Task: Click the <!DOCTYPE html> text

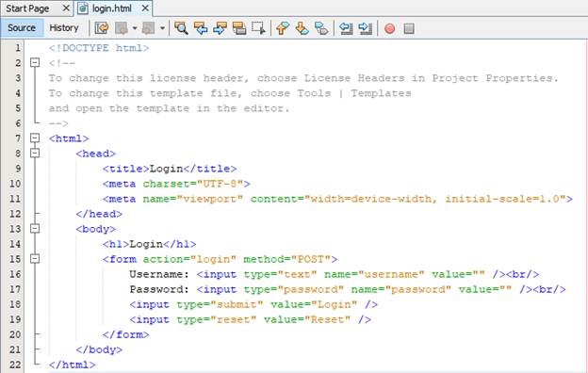Action: pos(99,48)
